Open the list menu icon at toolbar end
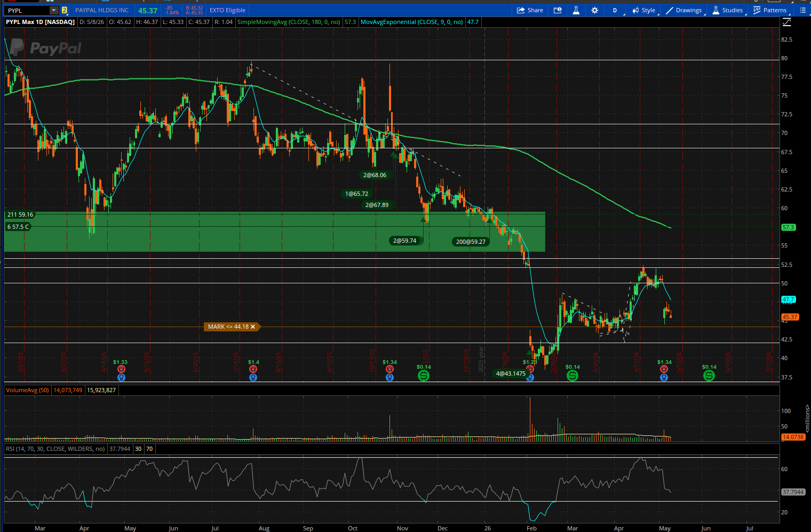The width and height of the screenshot is (811, 532). 802,10
